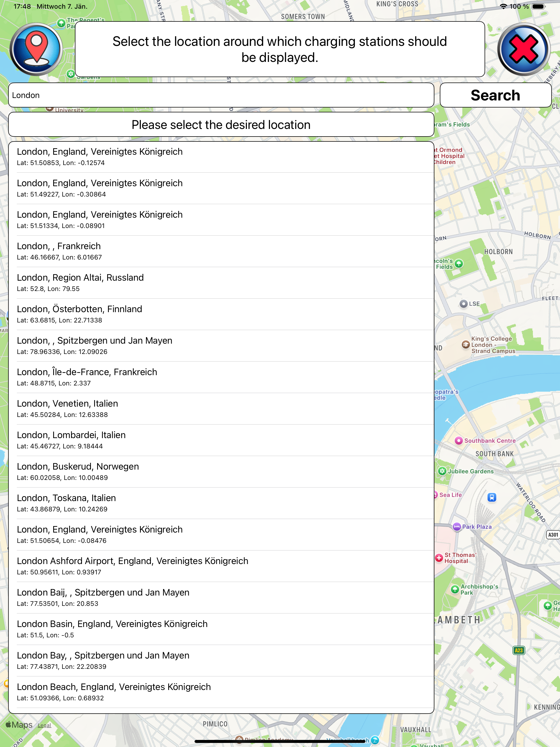The width and height of the screenshot is (560, 747).
Task: Click the London search text field
Action: [221, 95]
